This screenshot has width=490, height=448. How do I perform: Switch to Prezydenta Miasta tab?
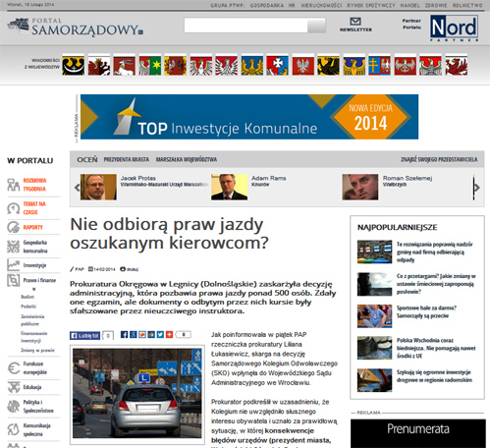[x=127, y=159]
